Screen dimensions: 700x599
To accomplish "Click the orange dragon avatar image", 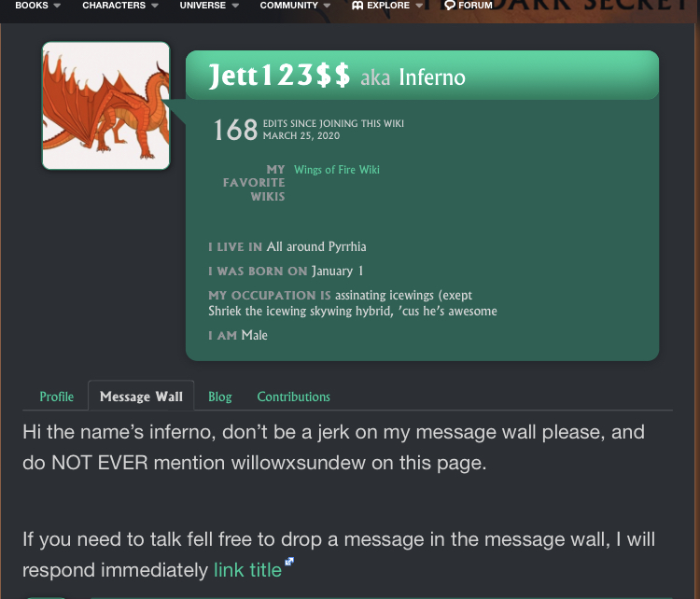I will [x=106, y=105].
